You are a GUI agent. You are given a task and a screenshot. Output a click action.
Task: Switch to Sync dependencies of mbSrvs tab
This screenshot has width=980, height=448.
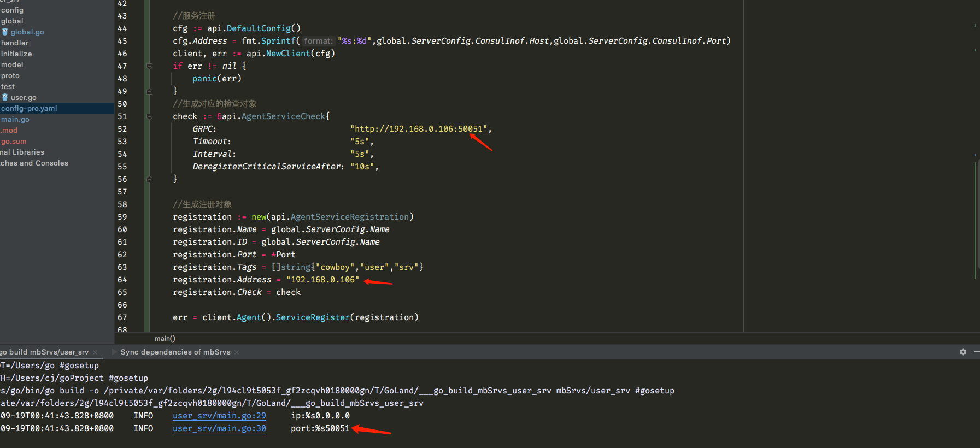point(175,352)
